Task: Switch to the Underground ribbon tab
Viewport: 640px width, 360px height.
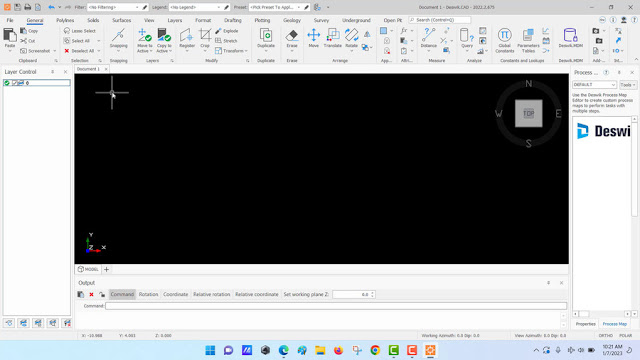Action: tap(356, 20)
